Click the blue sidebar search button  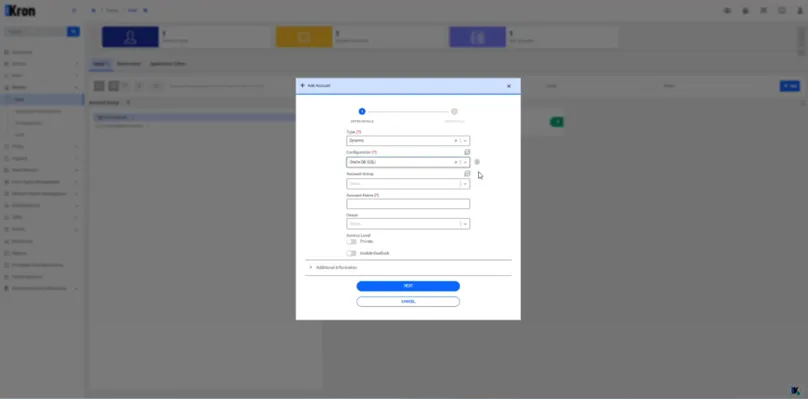click(73, 32)
